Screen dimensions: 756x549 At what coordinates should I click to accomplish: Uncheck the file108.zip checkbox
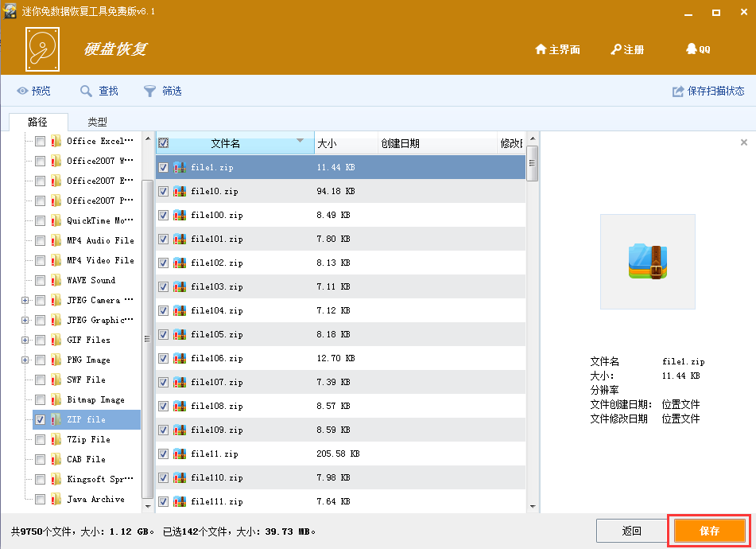click(x=164, y=407)
